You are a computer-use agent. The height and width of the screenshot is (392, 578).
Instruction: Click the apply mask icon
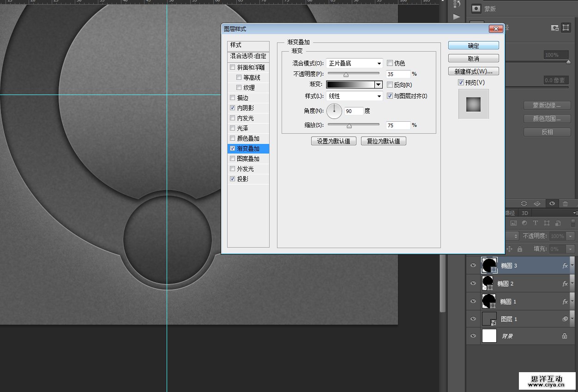click(538, 203)
